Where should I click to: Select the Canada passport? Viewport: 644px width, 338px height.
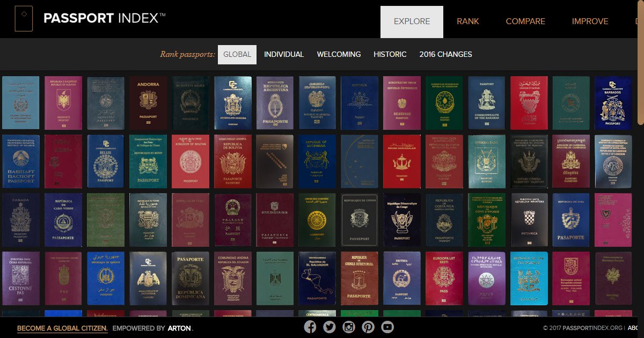21,220
